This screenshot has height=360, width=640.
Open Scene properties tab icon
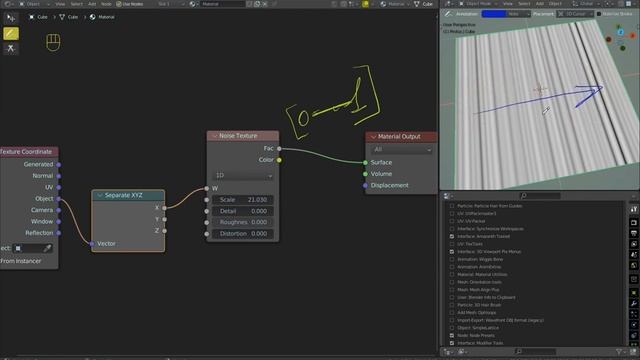tap(633, 255)
